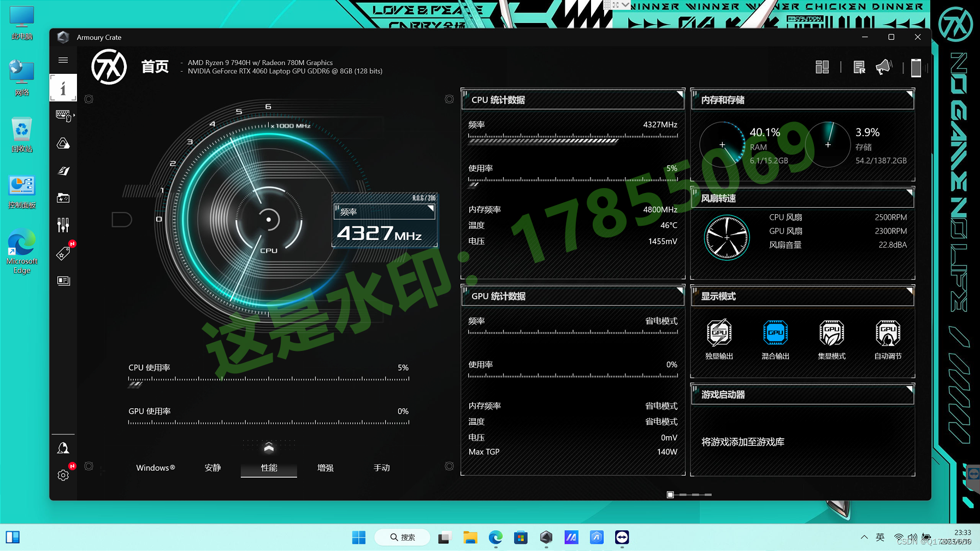This screenshot has width=980, height=551.
Task: Open Task View on the taskbar
Action: (x=444, y=537)
